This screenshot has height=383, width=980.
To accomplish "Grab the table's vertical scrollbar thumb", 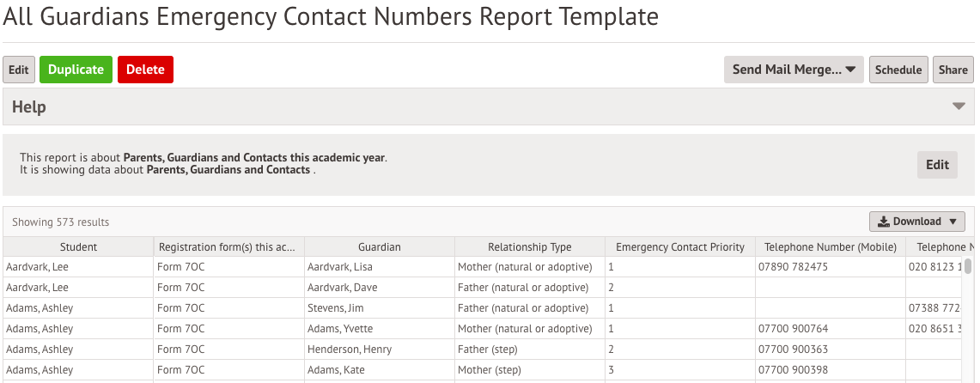I will [x=968, y=266].
